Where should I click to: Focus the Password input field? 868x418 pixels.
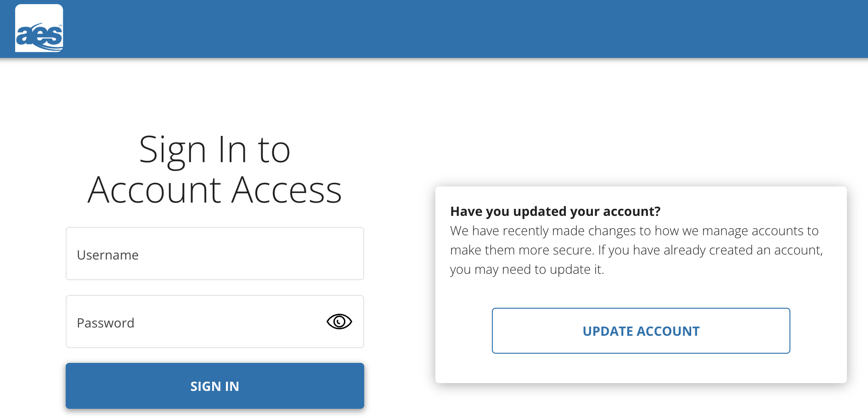(215, 322)
